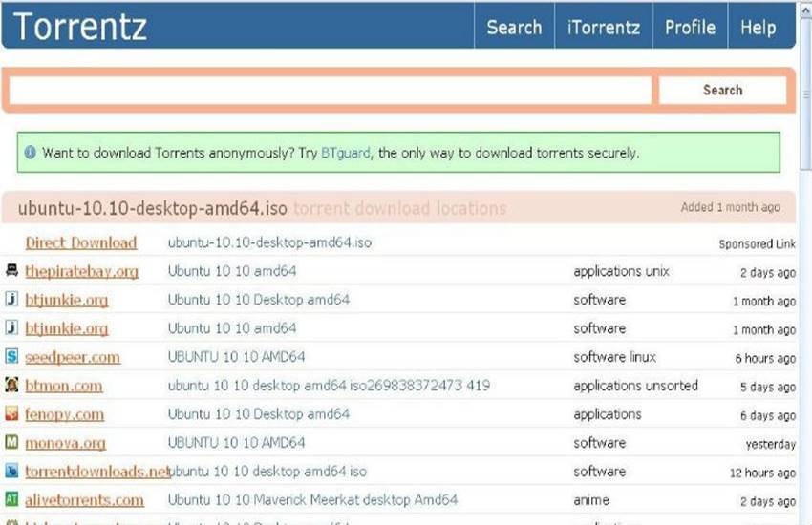Click the seedpeer.com site favicon
Viewport: 812px width, 525px height.
click(11, 357)
